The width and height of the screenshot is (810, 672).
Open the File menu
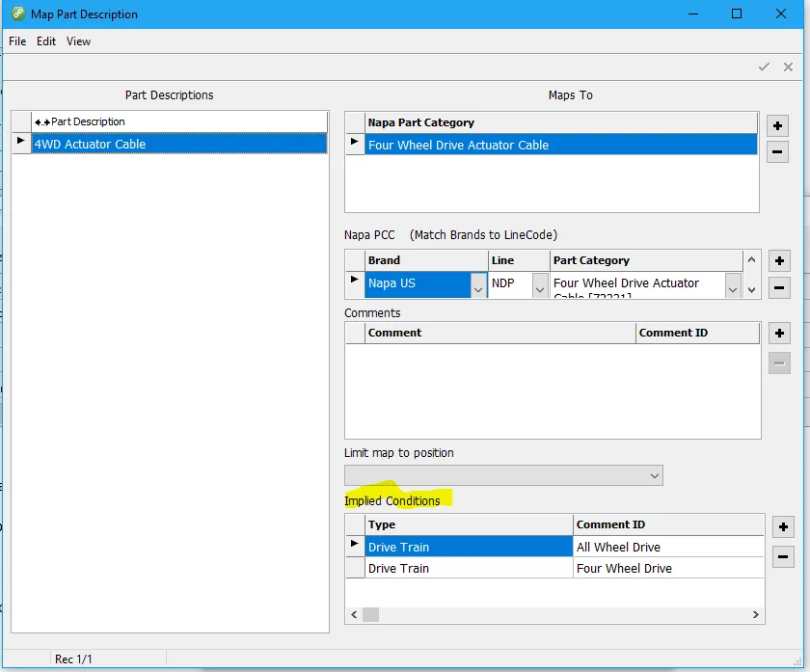17,41
